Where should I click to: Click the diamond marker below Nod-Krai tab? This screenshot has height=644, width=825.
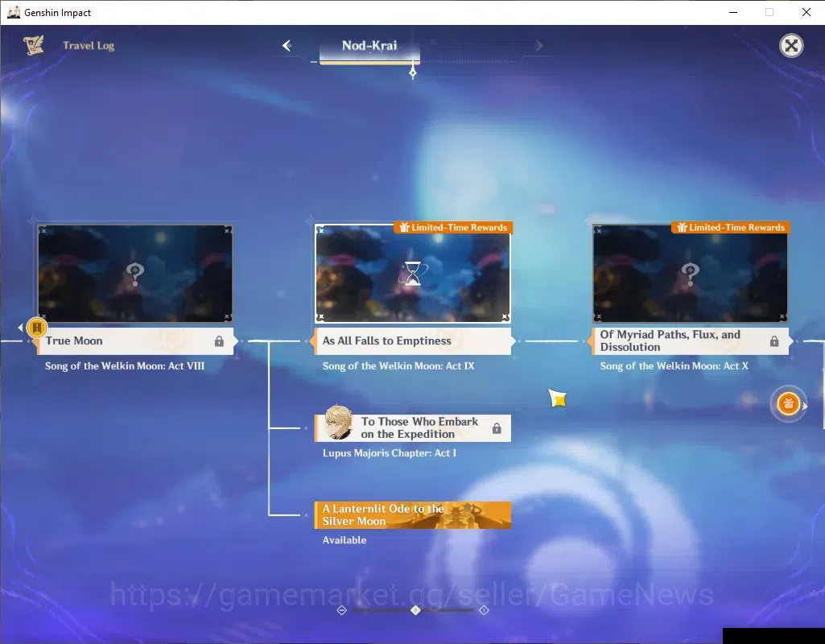(413, 73)
